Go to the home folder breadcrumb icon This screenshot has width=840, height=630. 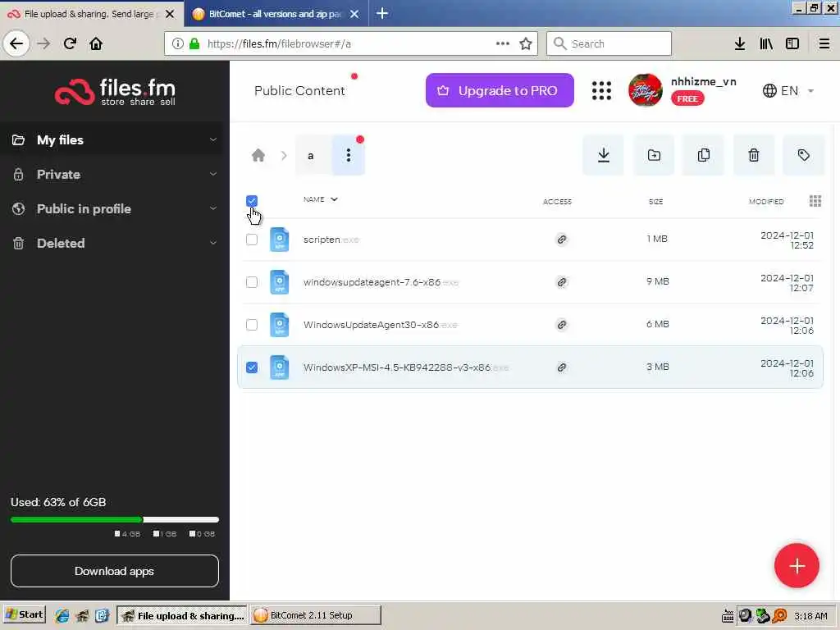click(x=258, y=155)
